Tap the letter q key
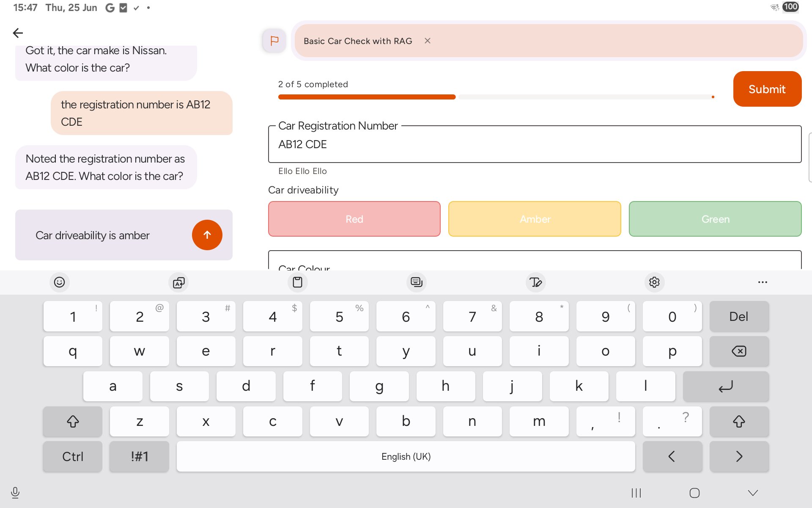The width and height of the screenshot is (812, 508). point(73,351)
